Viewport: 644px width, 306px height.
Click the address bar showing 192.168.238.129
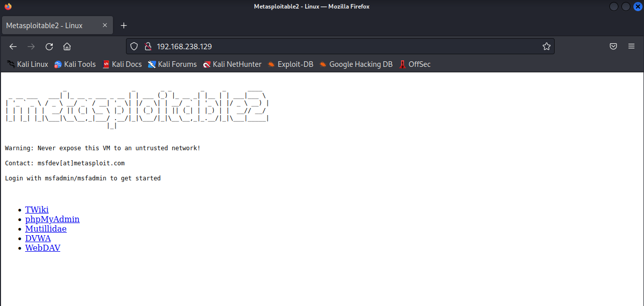pyautogui.click(x=340, y=46)
